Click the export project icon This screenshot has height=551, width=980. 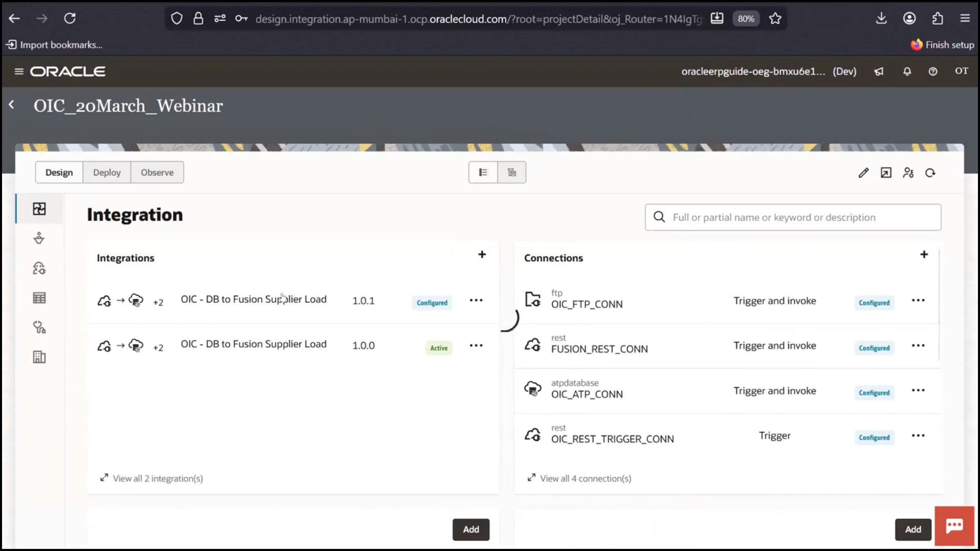pos(886,173)
